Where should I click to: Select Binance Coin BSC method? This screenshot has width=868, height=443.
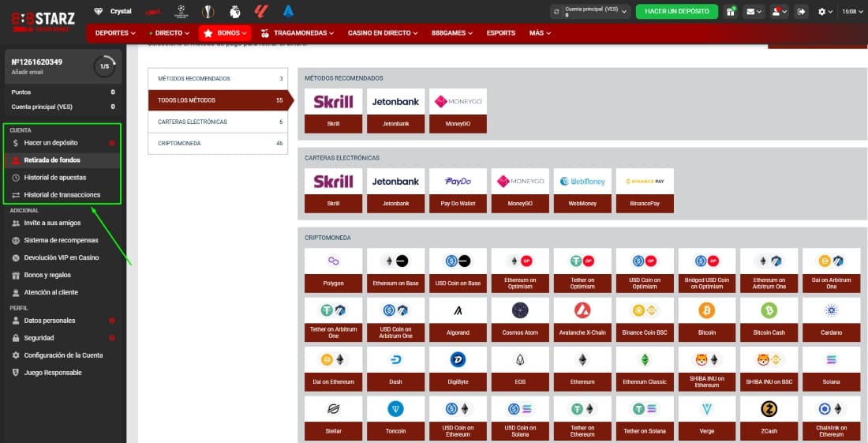(x=645, y=320)
